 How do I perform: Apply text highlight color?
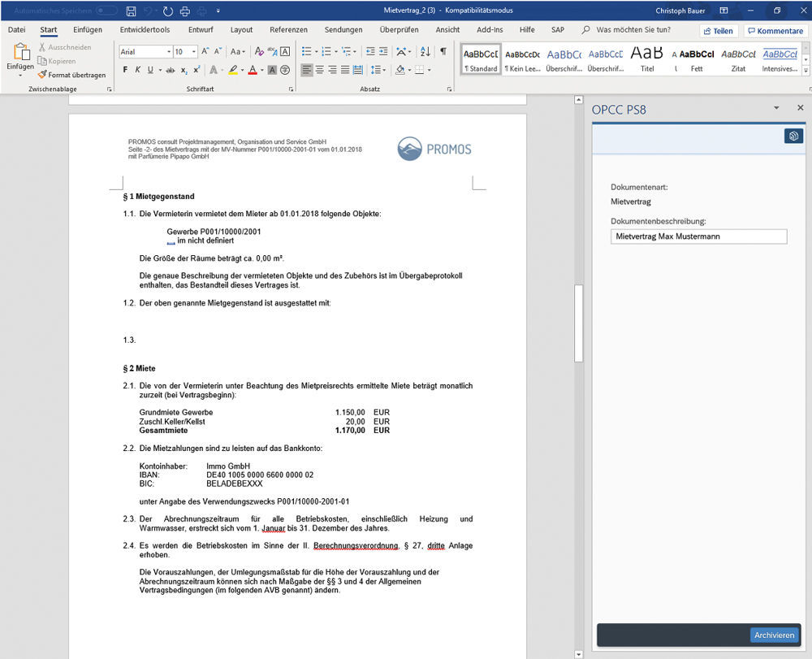235,70
